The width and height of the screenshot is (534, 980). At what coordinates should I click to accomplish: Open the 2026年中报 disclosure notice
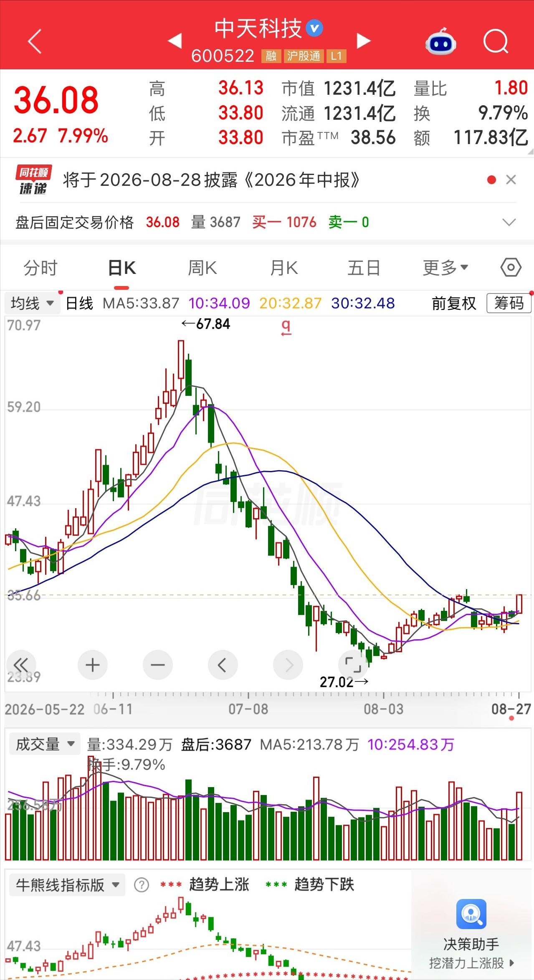211,180
